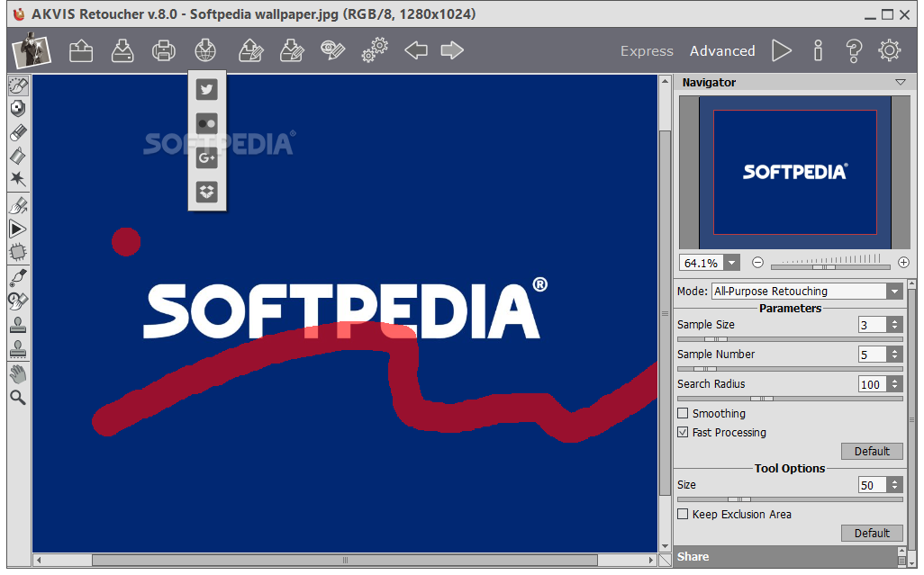The width and height of the screenshot is (924, 575).
Task: Open image file with toolbar icon
Action: point(81,51)
